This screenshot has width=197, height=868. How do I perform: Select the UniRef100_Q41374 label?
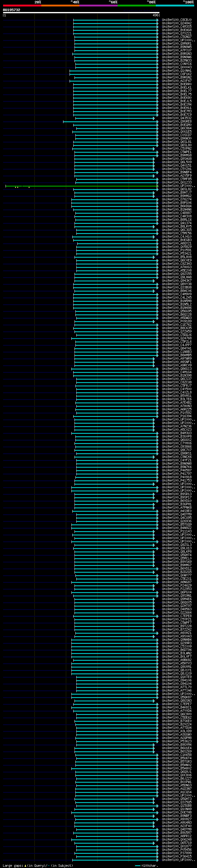tap(177, 223)
